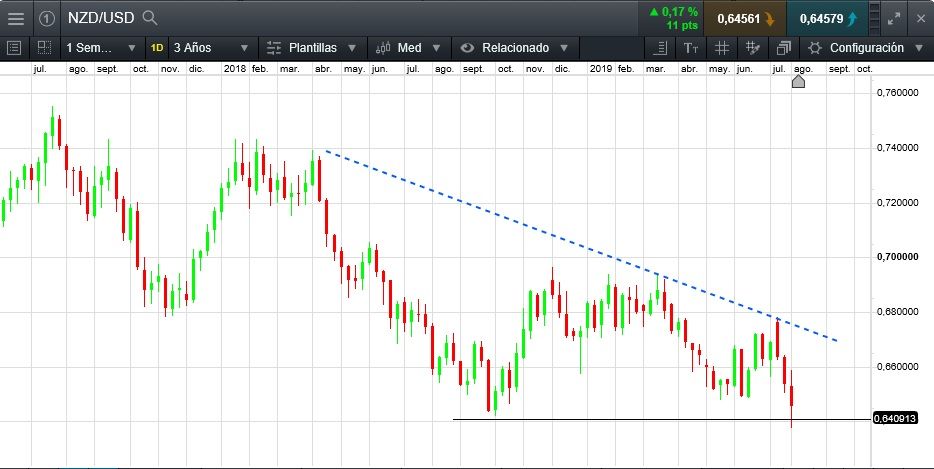Open the hamburger main menu

click(16, 18)
